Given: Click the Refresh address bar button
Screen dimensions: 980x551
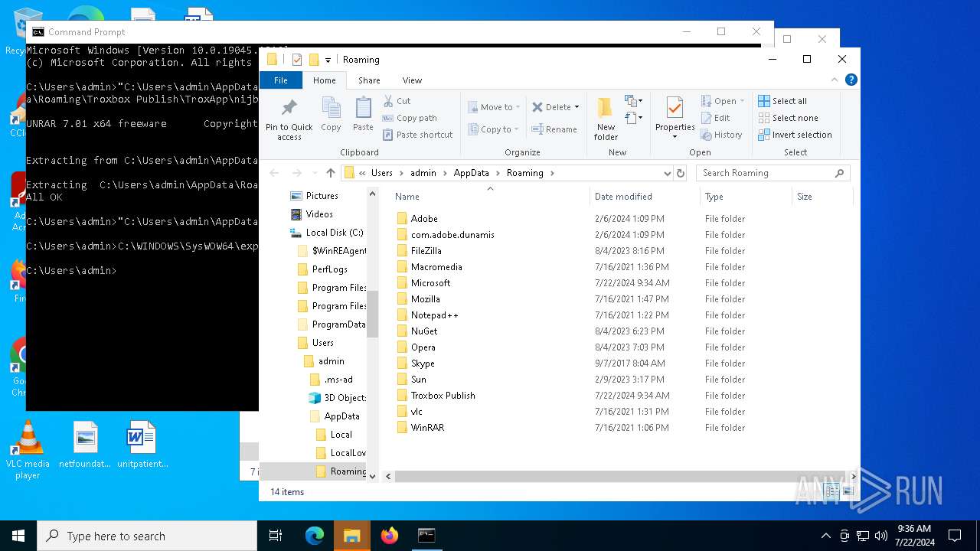Looking at the screenshot, I should pos(681,174).
